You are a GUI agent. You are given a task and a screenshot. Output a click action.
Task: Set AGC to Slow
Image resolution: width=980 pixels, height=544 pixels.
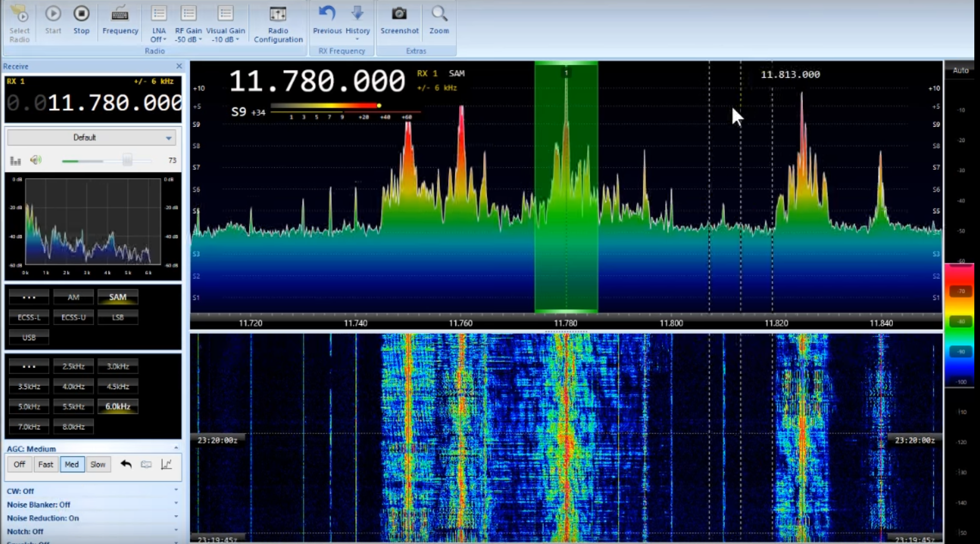point(98,464)
